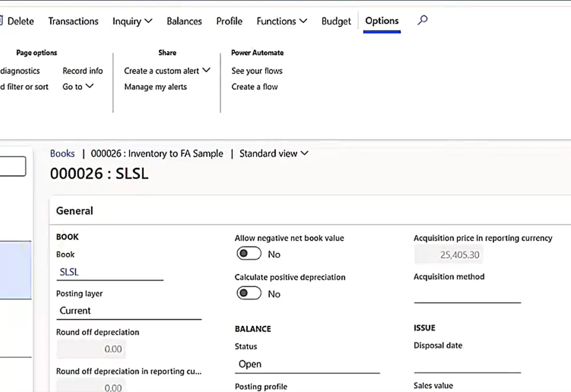The height and width of the screenshot is (392, 571).
Task: Click See your flows
Action: click(x=257, y=71)
